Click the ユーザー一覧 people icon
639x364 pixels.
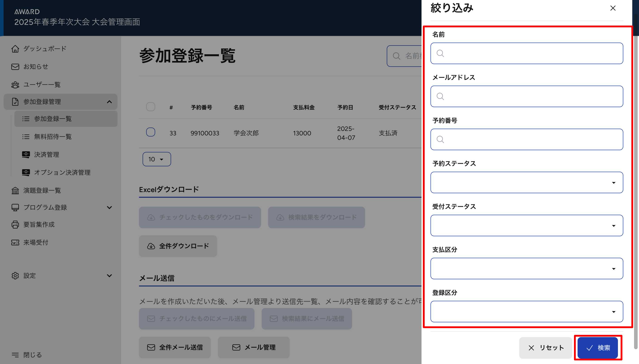15,85
